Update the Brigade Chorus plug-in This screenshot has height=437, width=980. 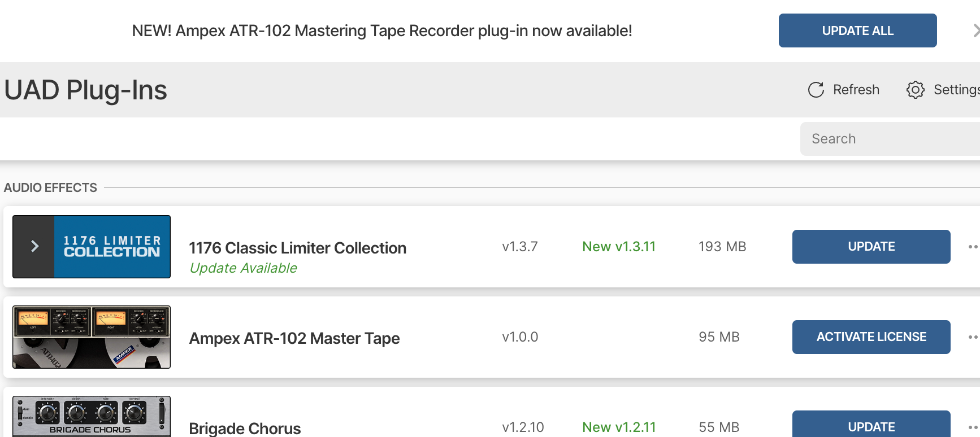tap(871, 425)
